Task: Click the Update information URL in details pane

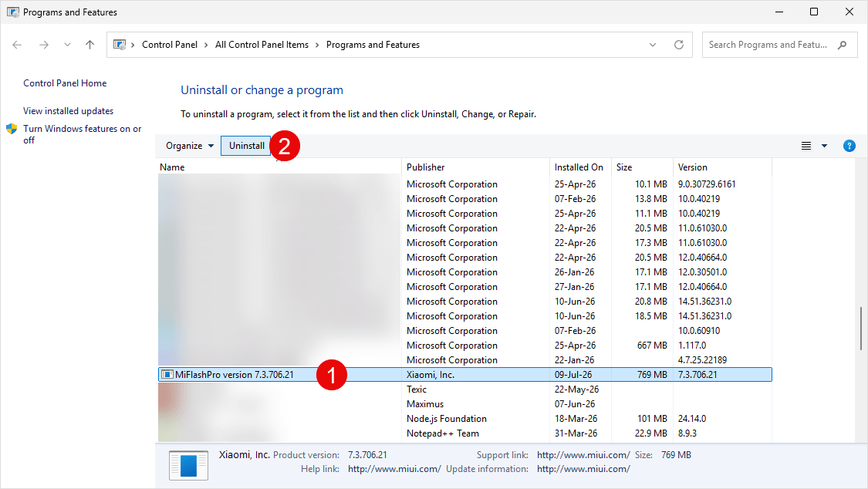Action: pyautogui.click(x=583, y=468)
